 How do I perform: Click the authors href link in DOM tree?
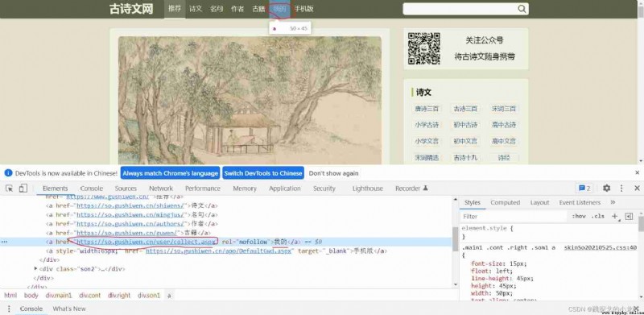pos(130,224)
